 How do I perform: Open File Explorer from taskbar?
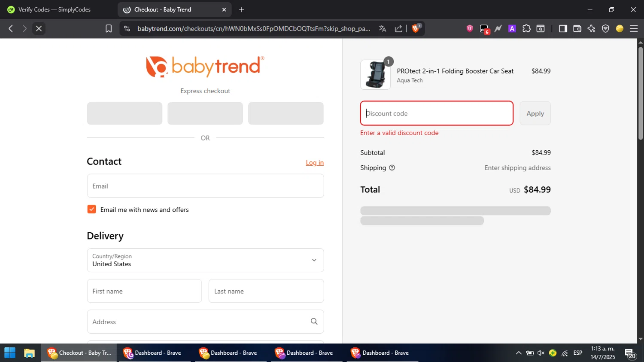point(29,353)
